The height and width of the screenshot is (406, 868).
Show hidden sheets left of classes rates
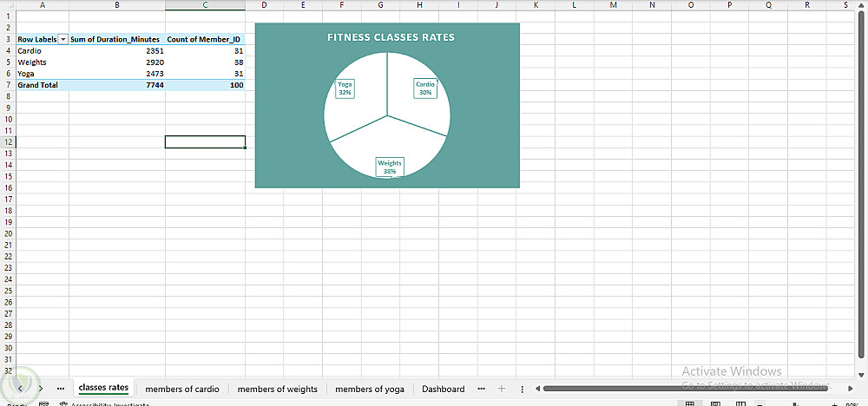[x=61, y=389]
